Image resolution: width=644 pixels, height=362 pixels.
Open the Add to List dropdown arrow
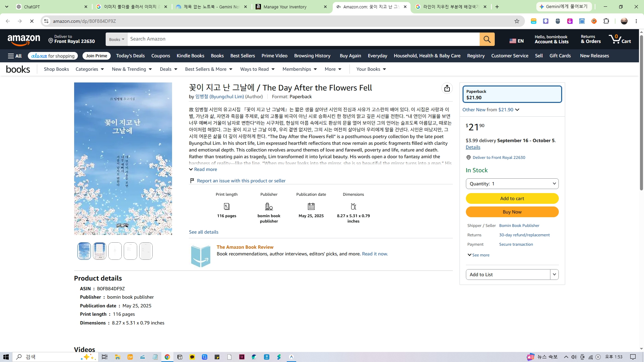[554, 275]
